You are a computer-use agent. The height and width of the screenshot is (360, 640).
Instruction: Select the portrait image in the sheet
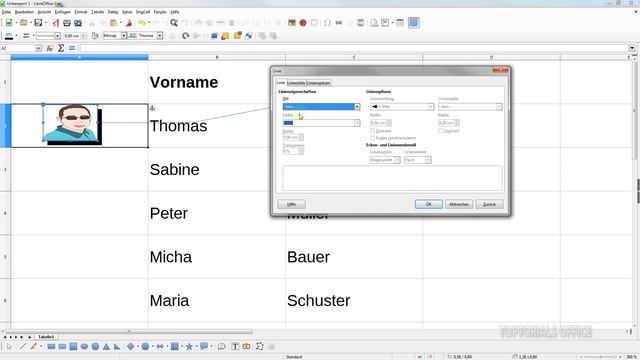[x=70, y=123]
